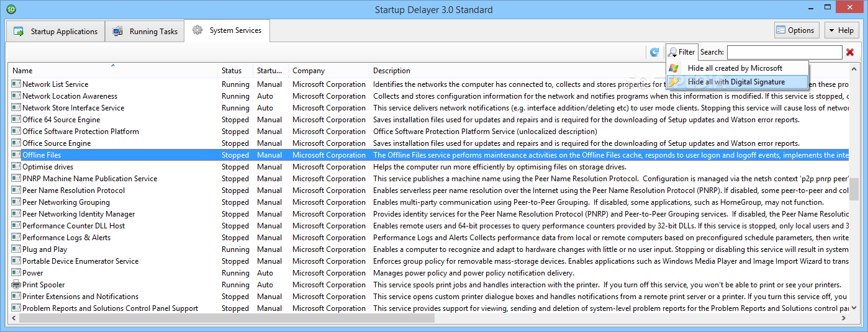The image size is (868, 332).
Task: Open the Options button
Action: (797, 30)
